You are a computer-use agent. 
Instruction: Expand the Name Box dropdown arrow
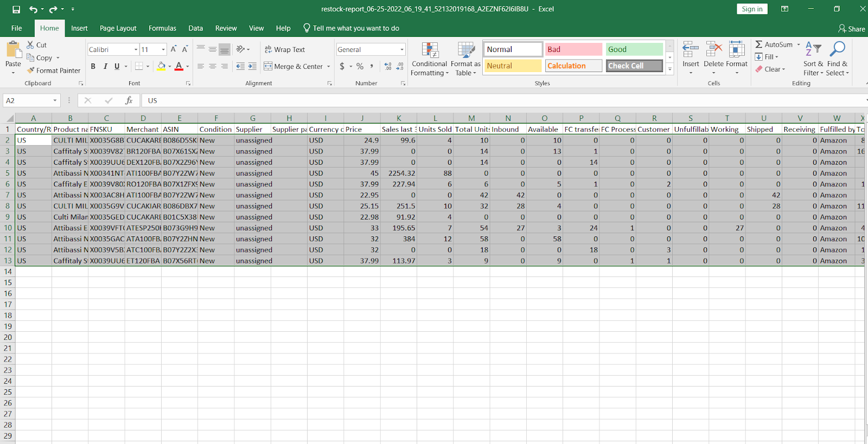55,100
